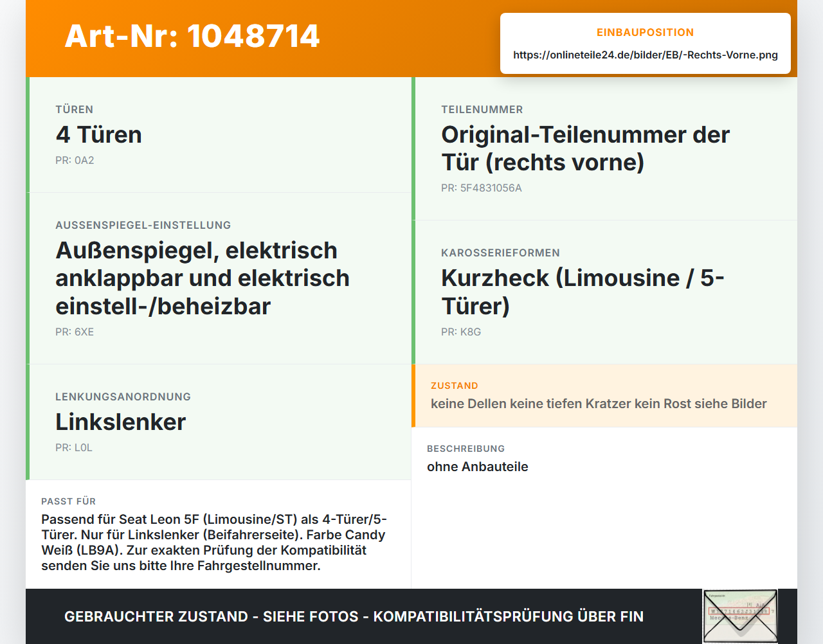Click the ohne Anbauteile description
The width and height of the screenshot is (823, 644).
[x=478, y=467]
